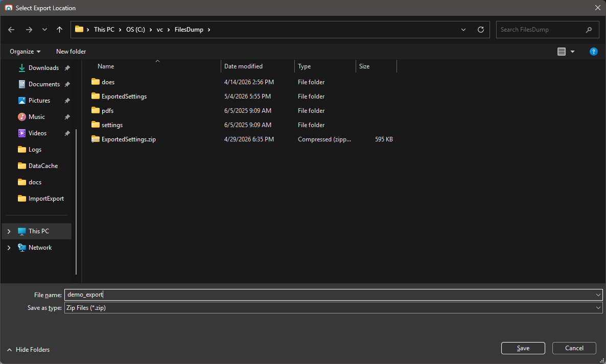Collapse panel with Hide Folders
This screenshot has width=606, height=364.
click(29, 350)
